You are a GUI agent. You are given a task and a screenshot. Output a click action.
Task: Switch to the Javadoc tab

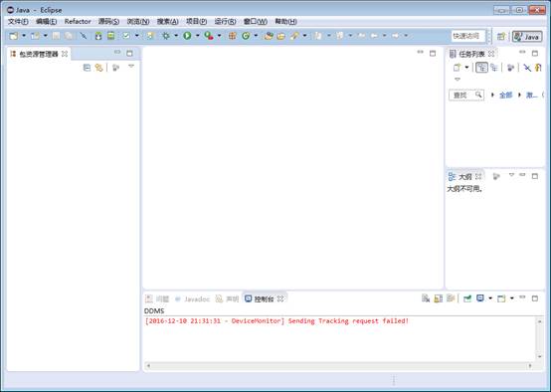point(193,298)
